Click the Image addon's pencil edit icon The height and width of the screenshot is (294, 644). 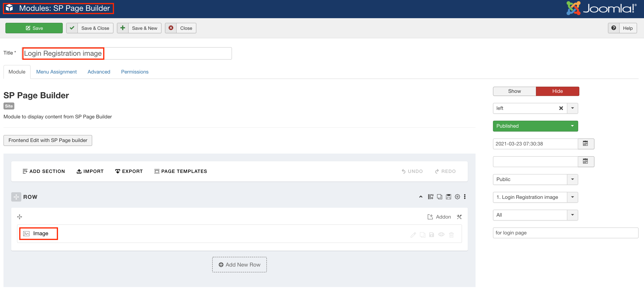413,235
